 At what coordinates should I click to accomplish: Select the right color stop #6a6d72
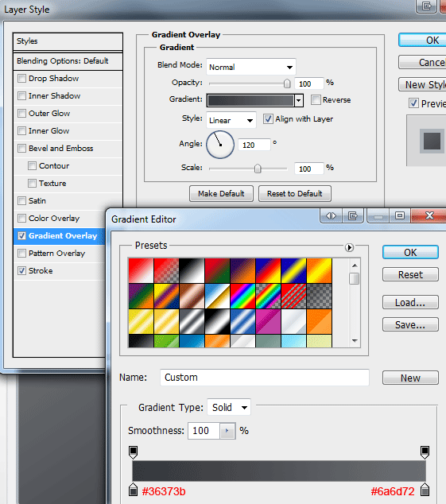point(425,490)
